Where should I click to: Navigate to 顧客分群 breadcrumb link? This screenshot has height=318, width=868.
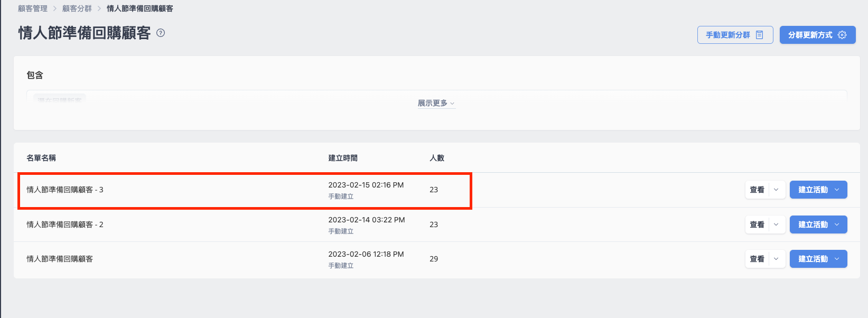[x=77, y=8]
